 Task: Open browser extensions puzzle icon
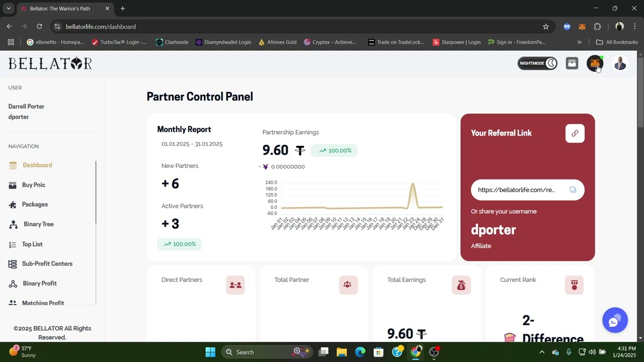(598, 27)
